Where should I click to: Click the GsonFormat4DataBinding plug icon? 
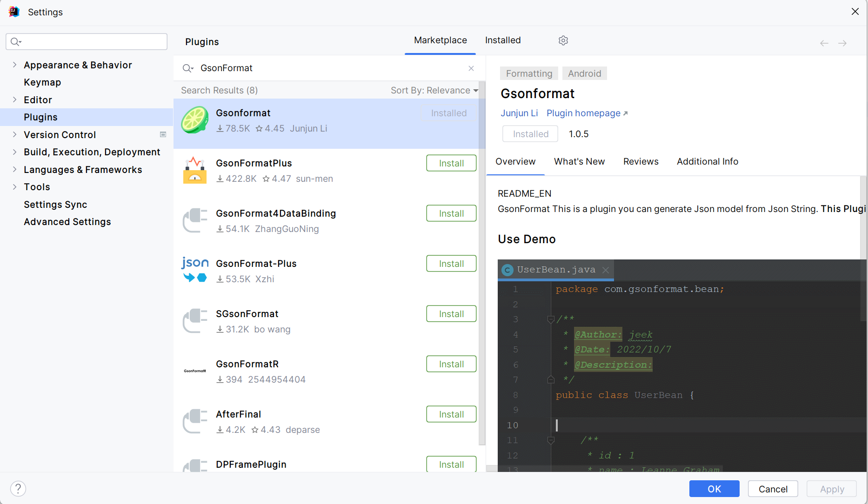[195, 220]
